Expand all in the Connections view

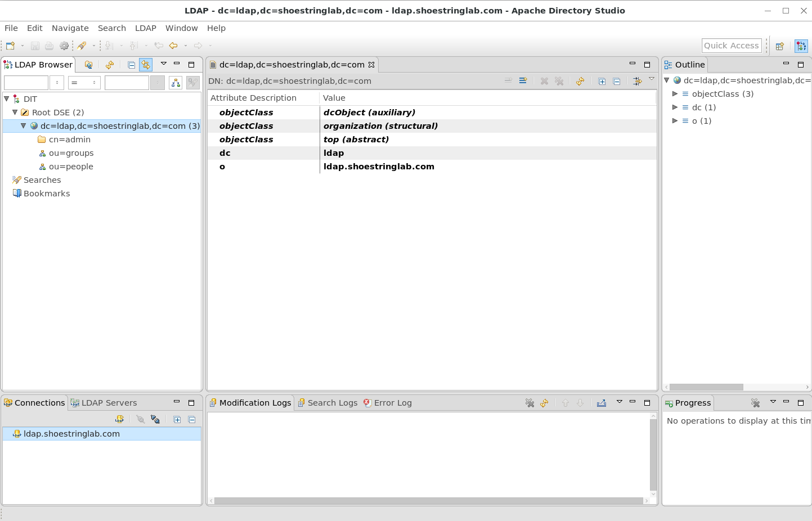click(177, 419)
